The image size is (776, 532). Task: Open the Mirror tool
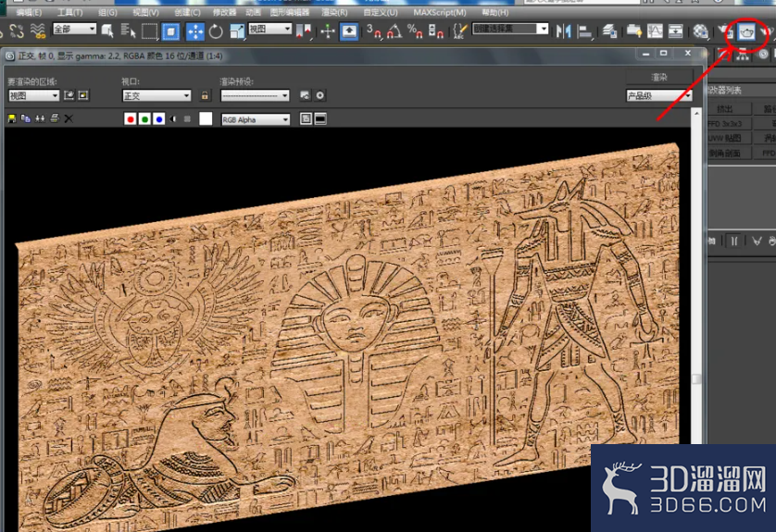pyautogui.click(x=563, y=32)
